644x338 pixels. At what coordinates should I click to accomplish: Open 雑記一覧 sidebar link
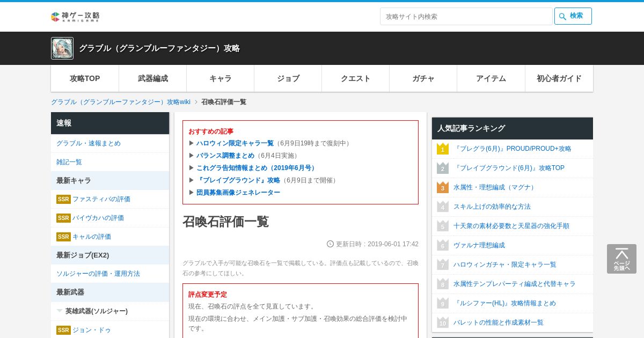pyautogui.click(x=69, y=162)
